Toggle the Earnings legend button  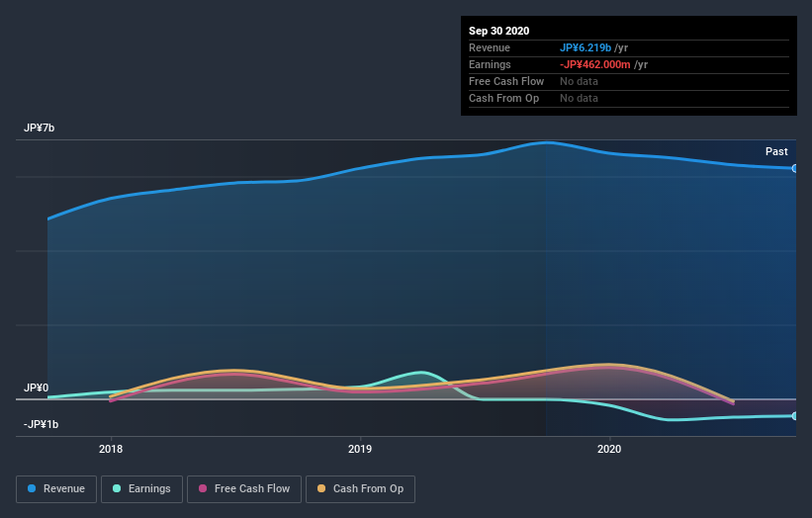click(x=141, y=489)
